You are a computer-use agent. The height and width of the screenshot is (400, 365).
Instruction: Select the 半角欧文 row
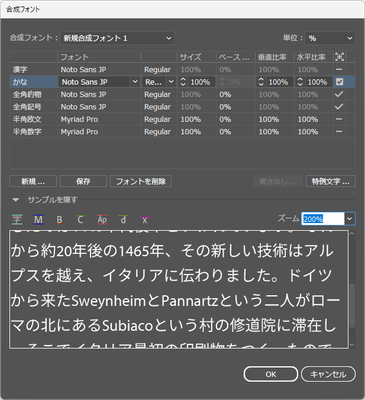coord(182,119)
